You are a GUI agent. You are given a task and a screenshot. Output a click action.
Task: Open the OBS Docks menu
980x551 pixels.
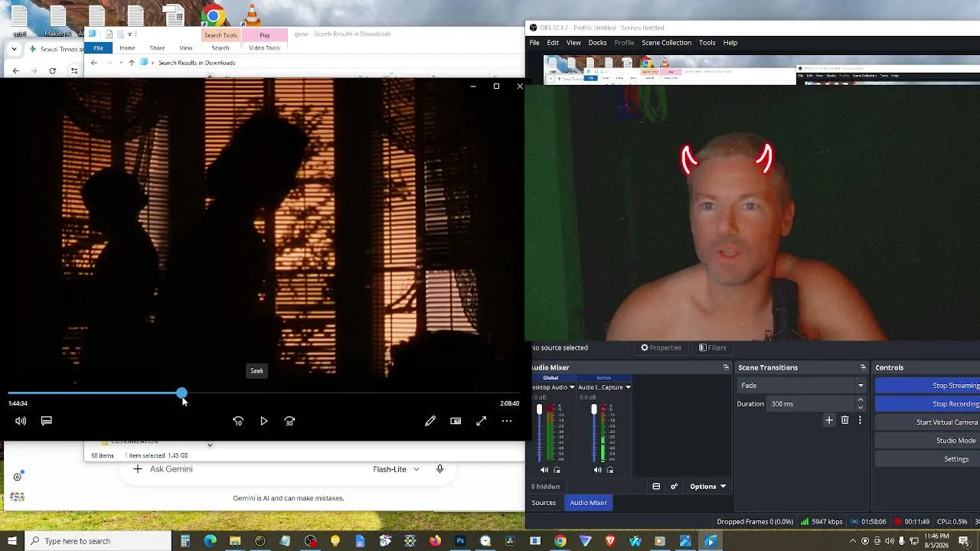click(x=597, y=43)
